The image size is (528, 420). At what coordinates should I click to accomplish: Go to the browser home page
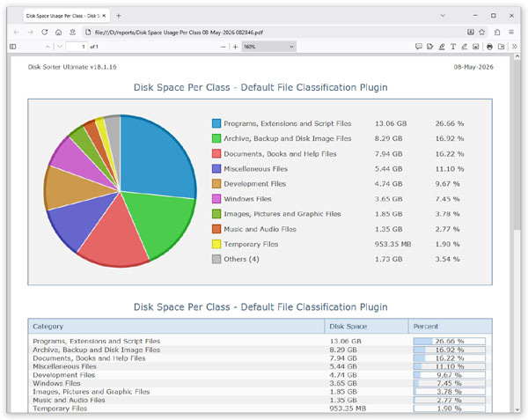(x=59, y=33)
